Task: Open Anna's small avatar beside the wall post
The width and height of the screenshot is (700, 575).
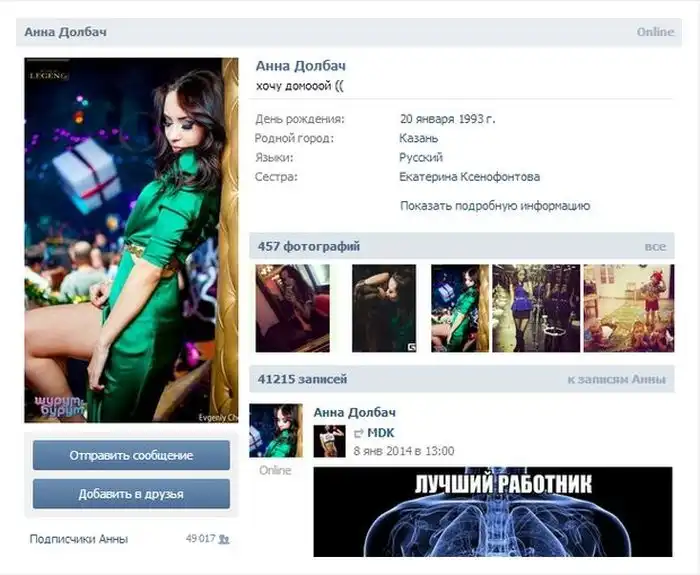Action: [275, 431]
